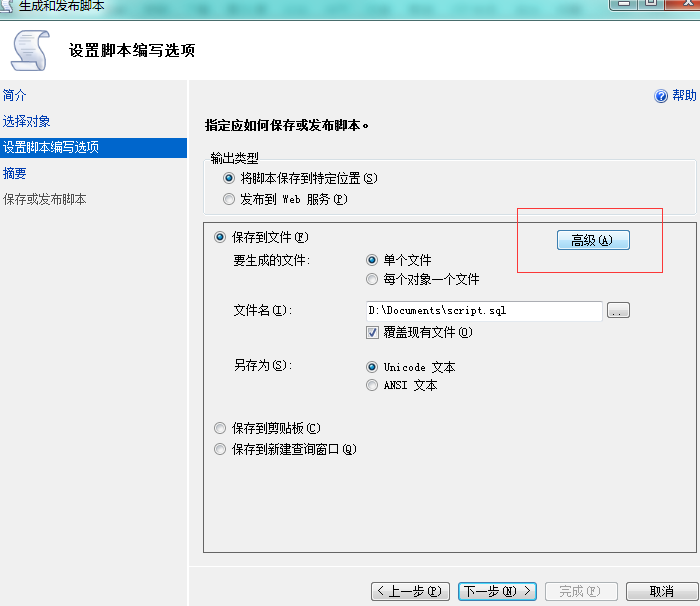Select Unicode 文本 save format
700x606 pixels.
372,367
